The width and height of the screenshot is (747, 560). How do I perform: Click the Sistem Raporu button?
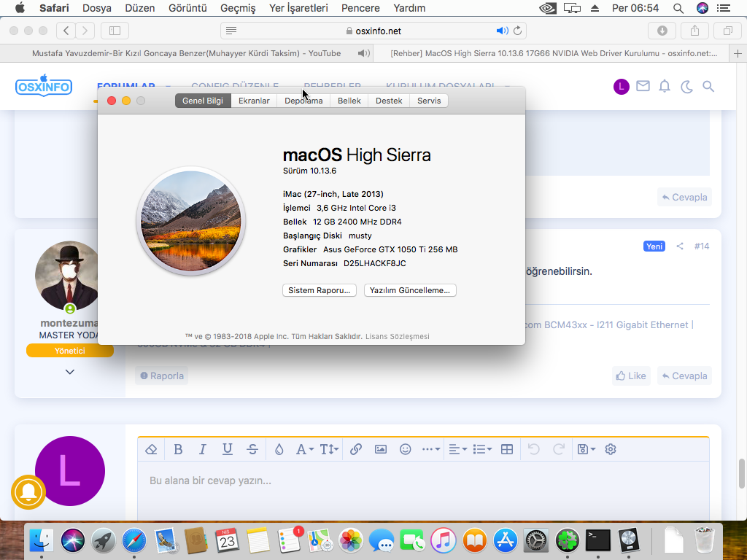pyautogui.click(x=319, y=290)
